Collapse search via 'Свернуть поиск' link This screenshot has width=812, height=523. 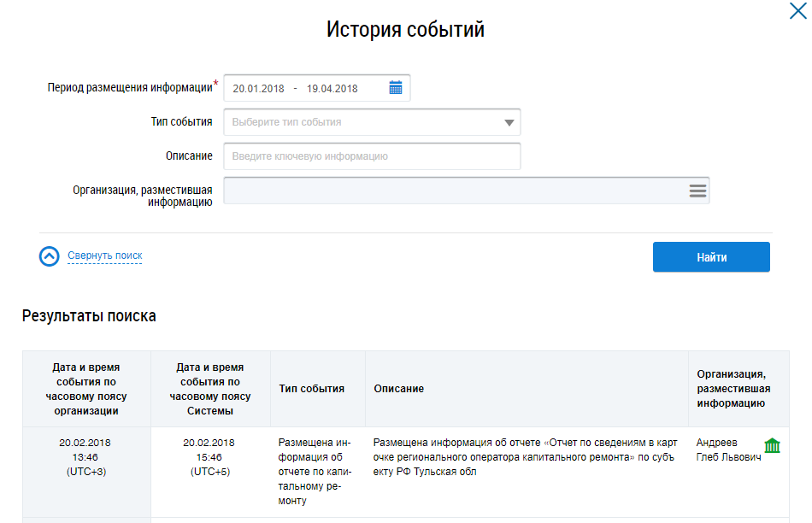click(x=104, y=256)
